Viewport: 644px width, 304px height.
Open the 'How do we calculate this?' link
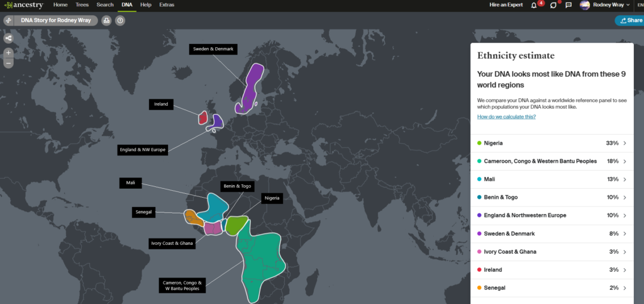coord(502,116)
